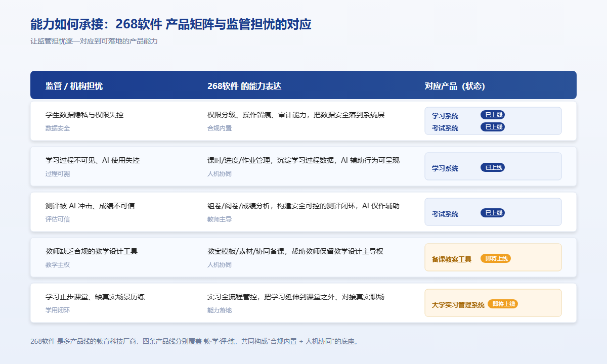Click 即将上线 badge beside 大学实习管理系统

click(503, 304)
